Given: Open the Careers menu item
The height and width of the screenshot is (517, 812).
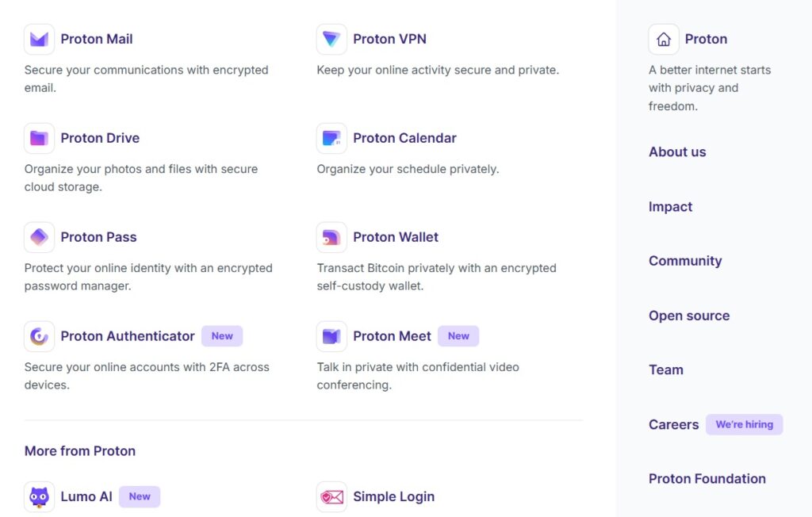Looking at the screenshot, I should 673,424.
